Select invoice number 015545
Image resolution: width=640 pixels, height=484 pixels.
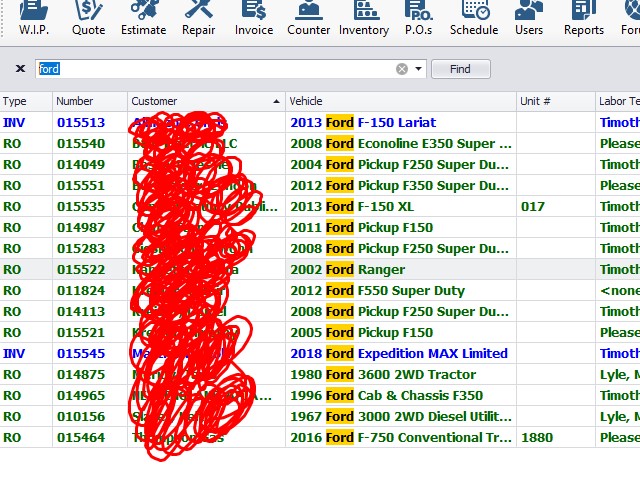[x=81, y=353]
